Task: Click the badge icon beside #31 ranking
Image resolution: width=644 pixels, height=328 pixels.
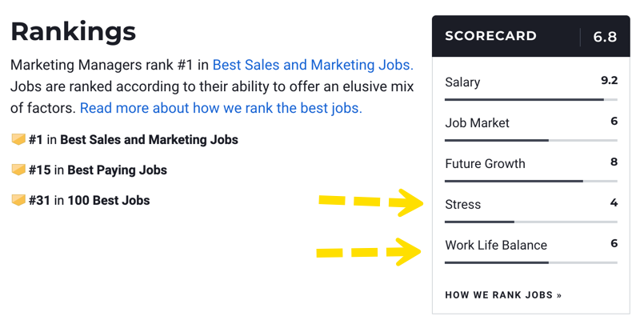Action: [x=18, y=200]
